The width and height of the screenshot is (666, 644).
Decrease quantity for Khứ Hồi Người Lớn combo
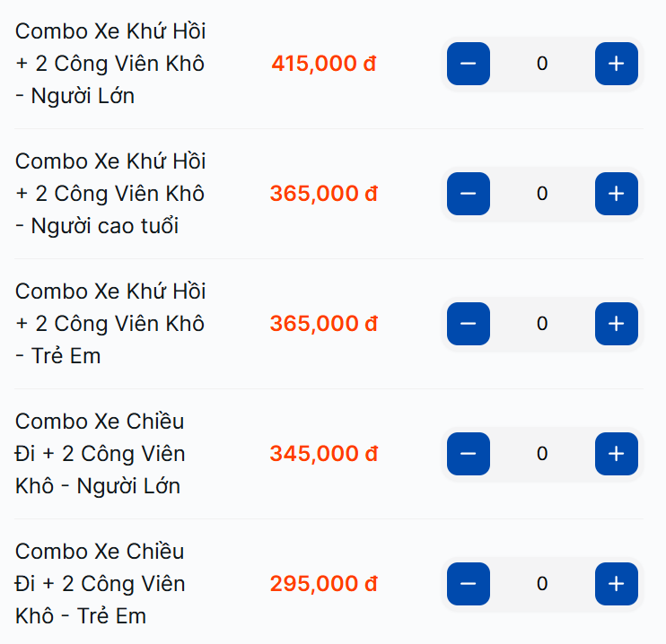tap(469, 64)
